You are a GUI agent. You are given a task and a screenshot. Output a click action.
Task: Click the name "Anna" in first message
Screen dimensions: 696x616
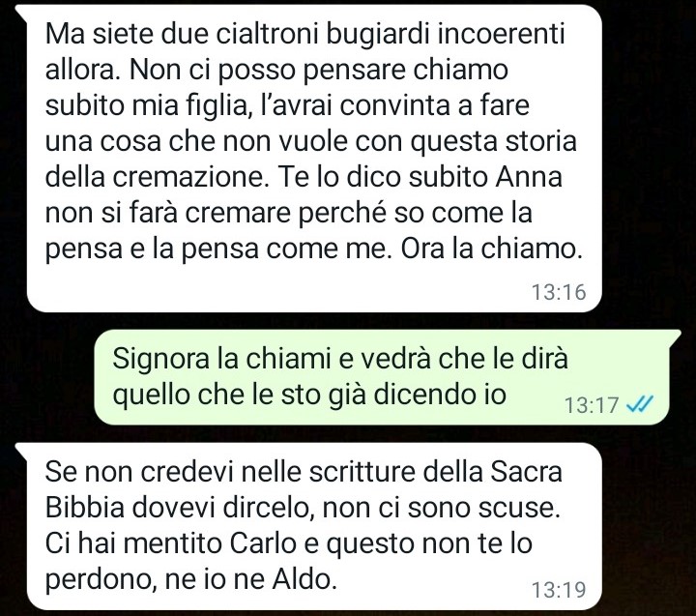pyautogui.click(x=529, y=177)
